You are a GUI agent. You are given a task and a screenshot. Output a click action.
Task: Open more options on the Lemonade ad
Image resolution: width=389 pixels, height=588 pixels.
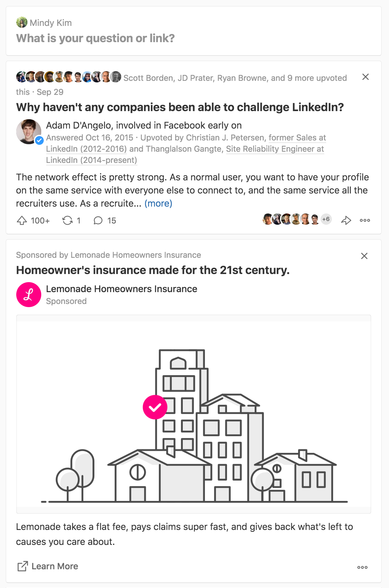coord(362,567)
